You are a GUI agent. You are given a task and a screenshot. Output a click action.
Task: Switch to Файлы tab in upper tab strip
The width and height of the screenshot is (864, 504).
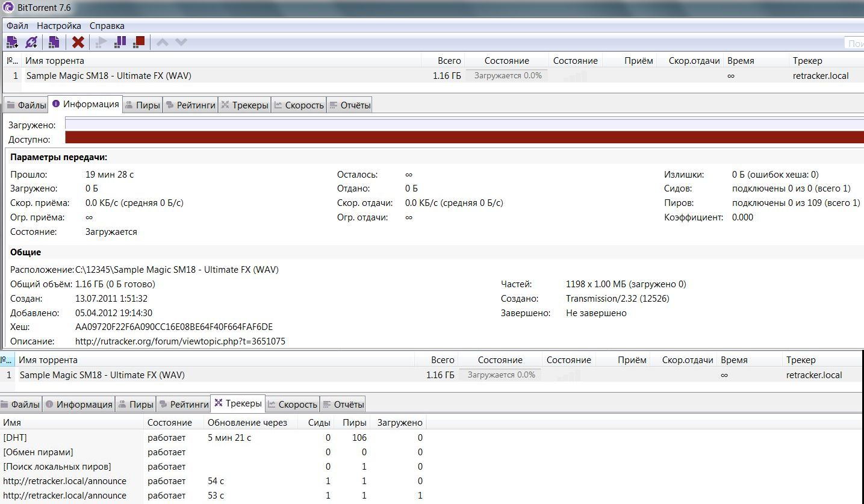tap(26, 105)
